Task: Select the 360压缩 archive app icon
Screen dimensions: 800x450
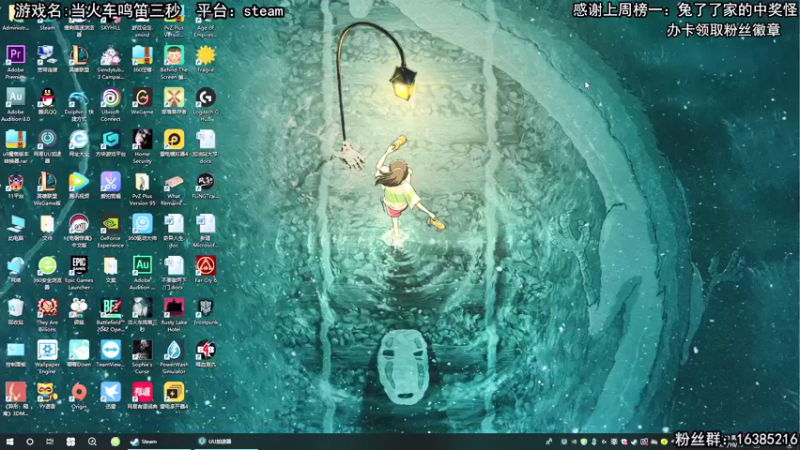Action: [142, 55]
